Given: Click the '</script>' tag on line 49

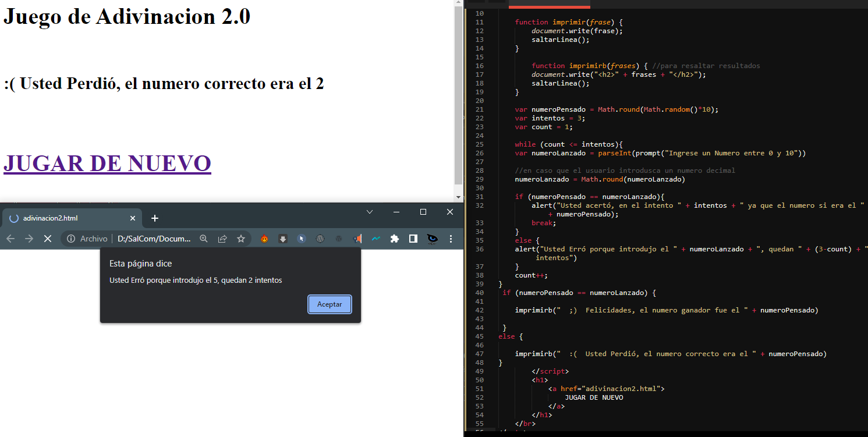Looking at the screenshot, I should tap(550, 371).
